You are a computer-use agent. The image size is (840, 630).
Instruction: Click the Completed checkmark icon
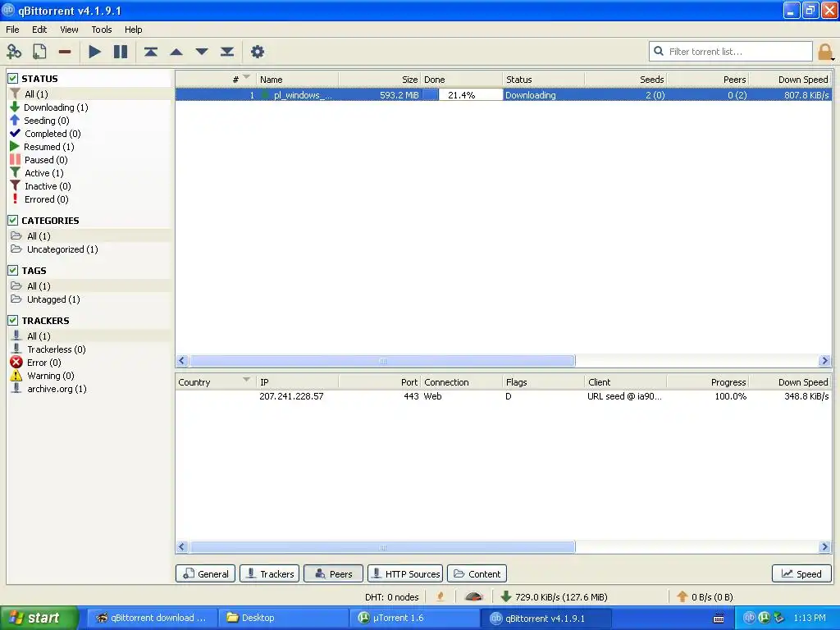click(15, 134)
